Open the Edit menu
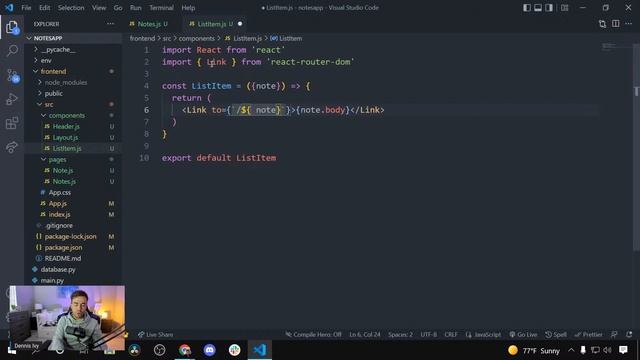 (44, 8)
